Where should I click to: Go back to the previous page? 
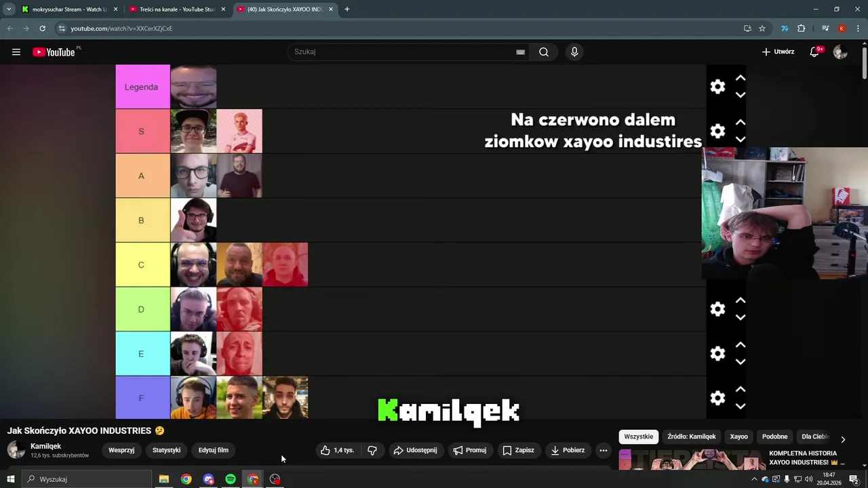click(9, 28)
